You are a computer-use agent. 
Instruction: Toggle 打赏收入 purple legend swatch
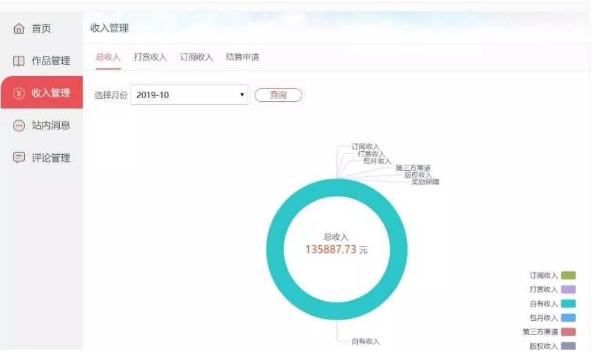coord(568,289)
